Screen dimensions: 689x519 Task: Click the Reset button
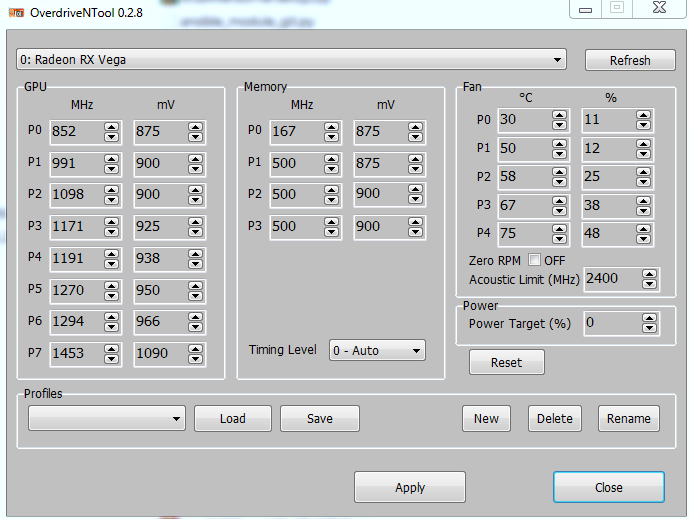(x=507, y=362)
